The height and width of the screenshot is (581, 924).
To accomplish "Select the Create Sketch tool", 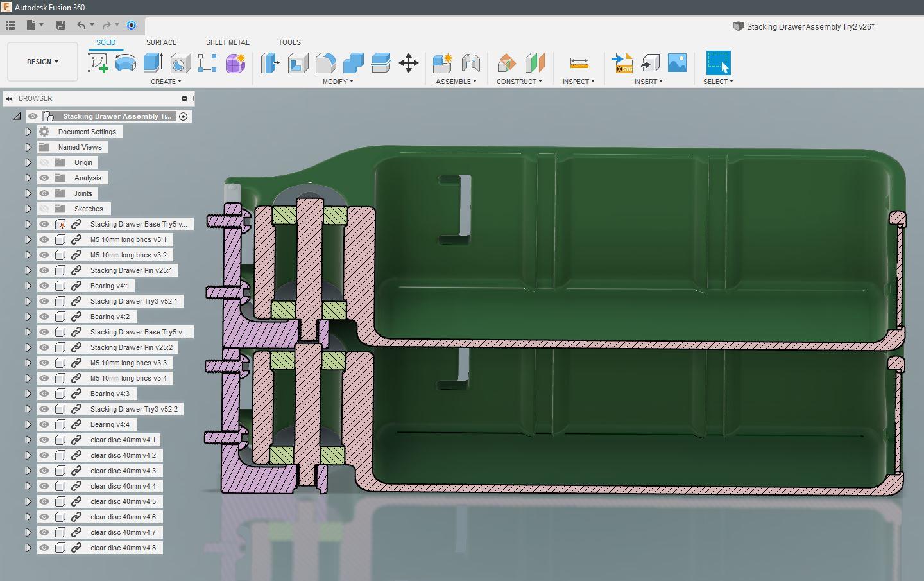I will (x=98, y=62).
